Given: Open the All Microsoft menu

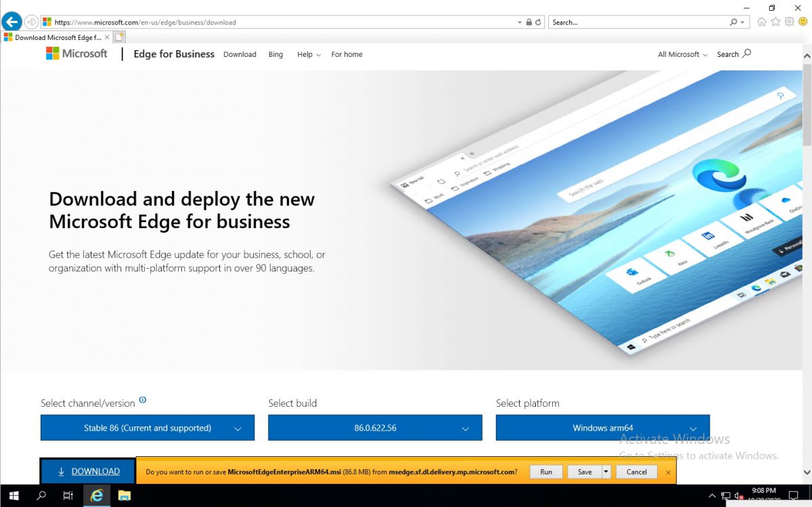Looking at the screenshot, I should tap(681, 54).
